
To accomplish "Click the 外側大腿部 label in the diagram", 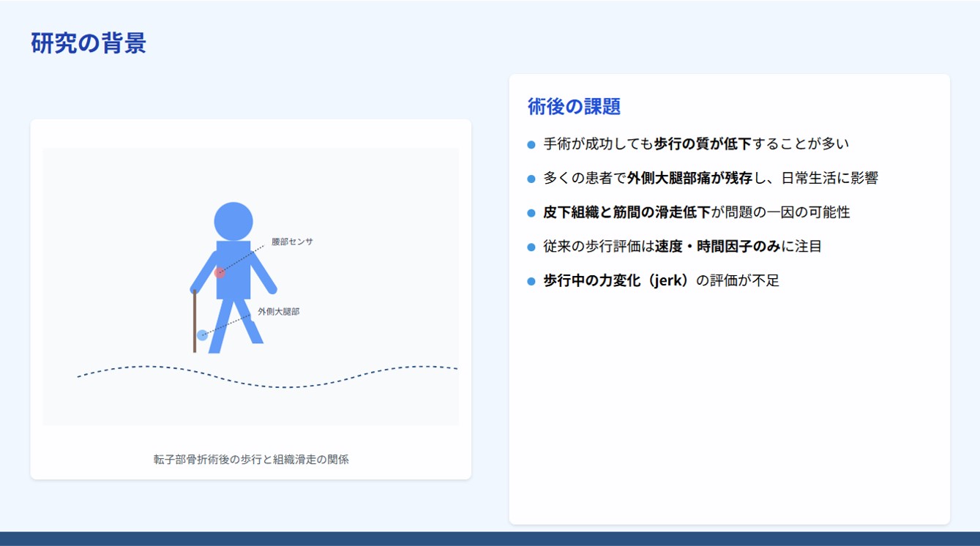I will 278,312.
